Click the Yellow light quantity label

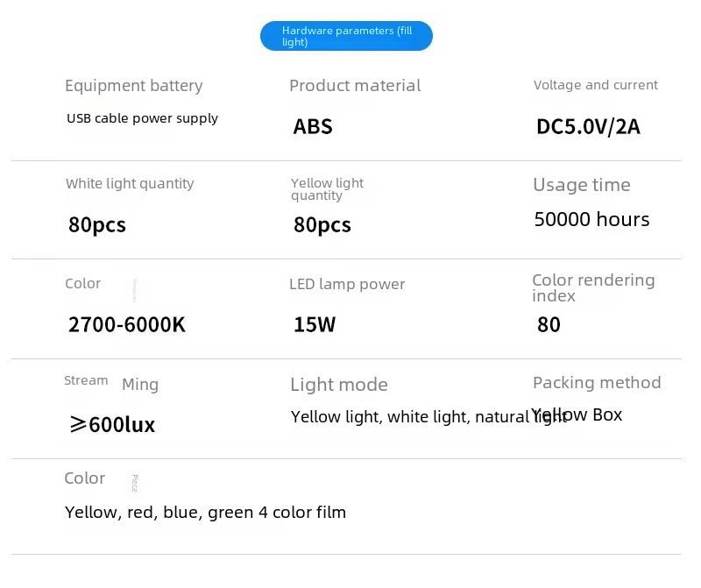(327, 188)
